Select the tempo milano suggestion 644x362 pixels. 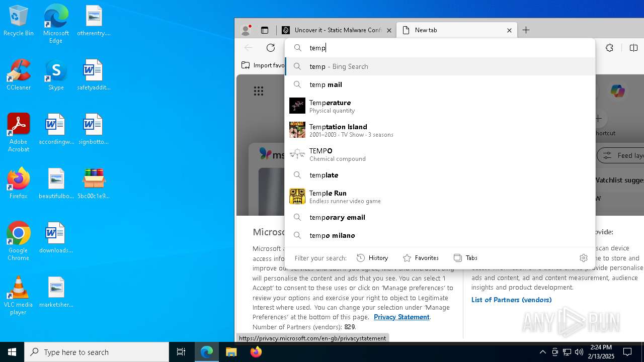[x=440, y=235]
